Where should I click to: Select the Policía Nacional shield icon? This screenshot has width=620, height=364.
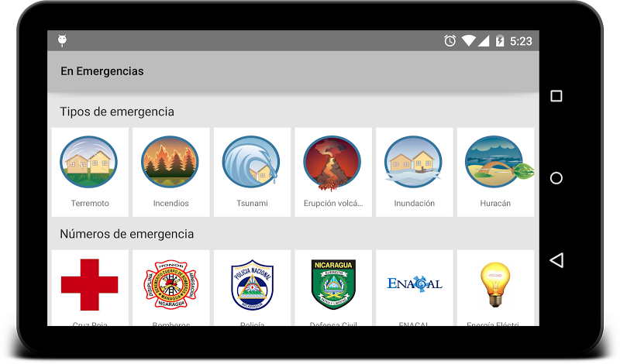(253, 284)
